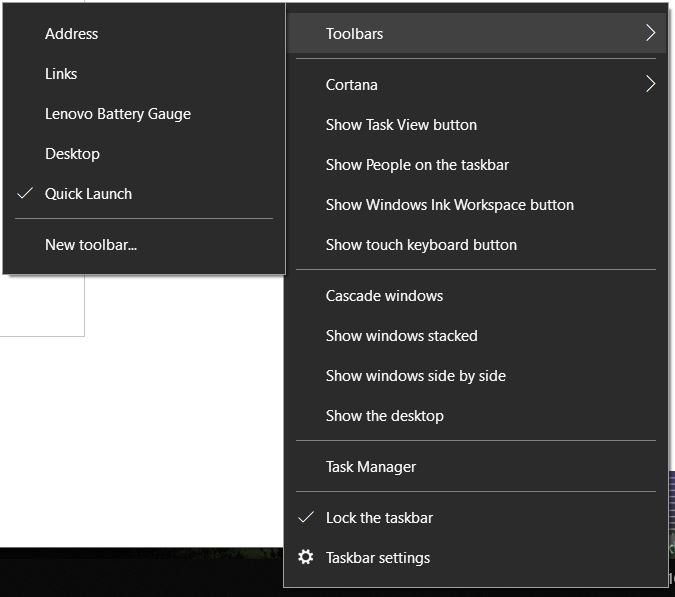Enable Show Windows Ink Workspace button

476,205
